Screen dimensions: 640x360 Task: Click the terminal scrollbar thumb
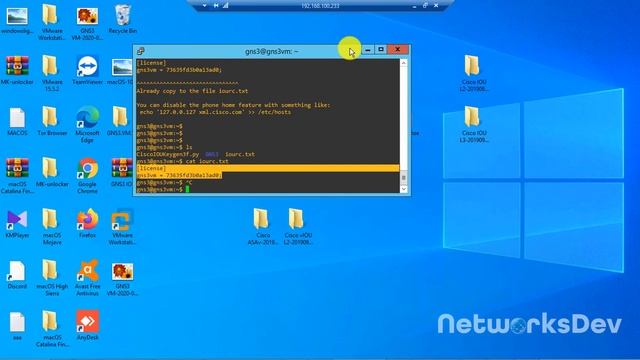[404, 178]
